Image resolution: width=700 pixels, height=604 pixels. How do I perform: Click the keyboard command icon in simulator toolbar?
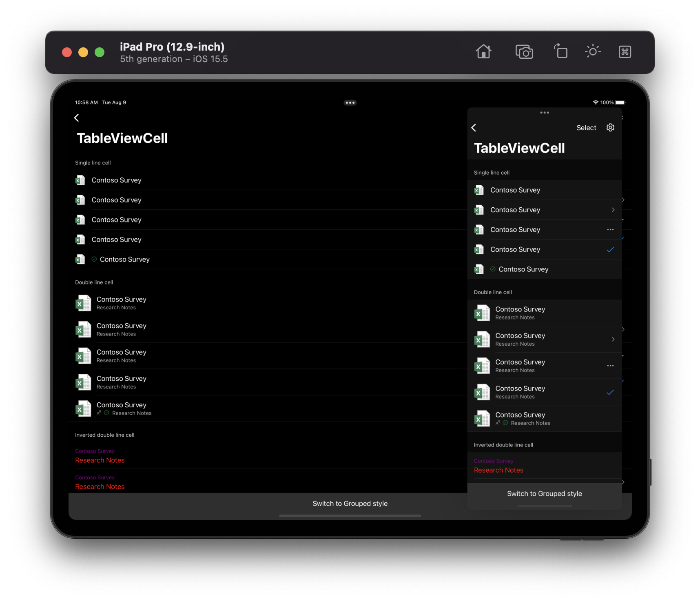[x=625, y=52]
